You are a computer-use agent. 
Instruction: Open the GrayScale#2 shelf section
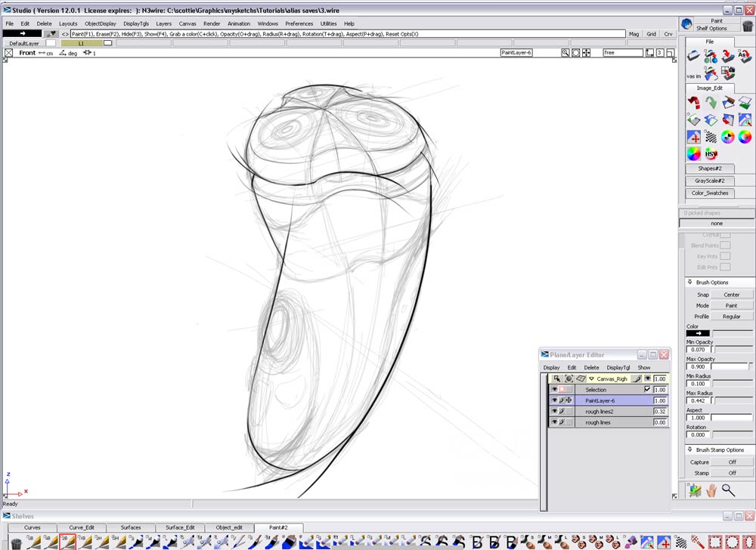(710, 181)
